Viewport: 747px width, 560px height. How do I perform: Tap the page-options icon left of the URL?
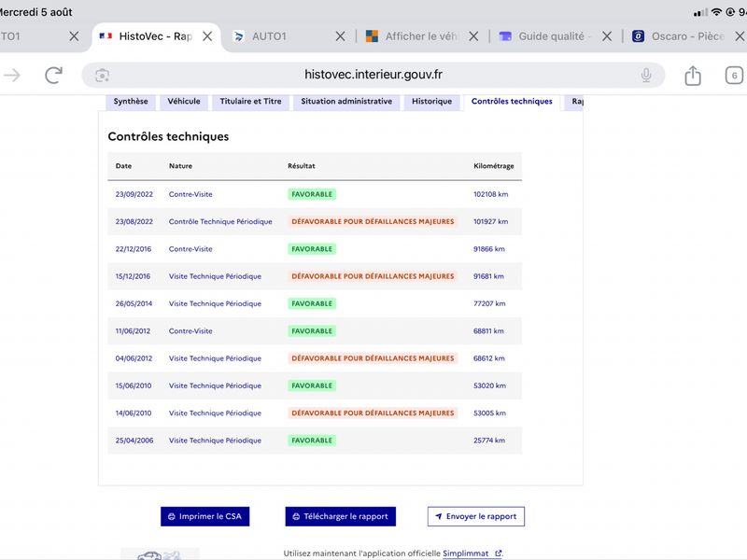[102, 76]
